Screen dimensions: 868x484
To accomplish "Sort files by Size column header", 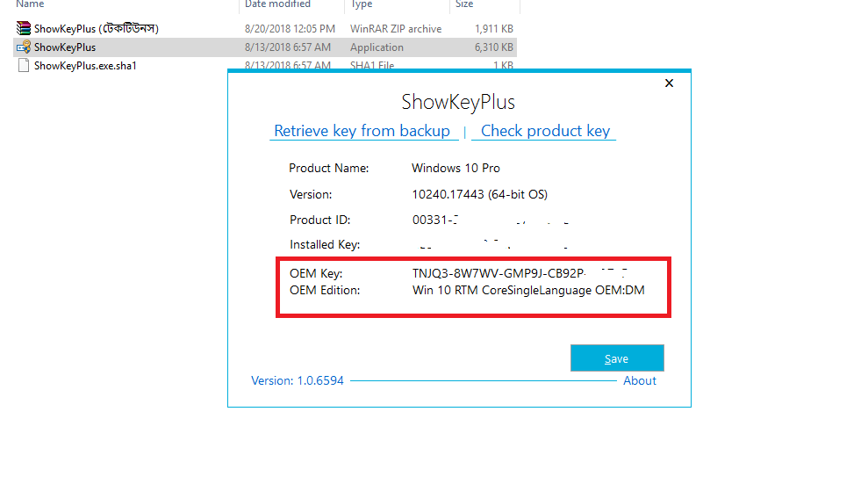I will pyautogui.click(x=463, y=4).
